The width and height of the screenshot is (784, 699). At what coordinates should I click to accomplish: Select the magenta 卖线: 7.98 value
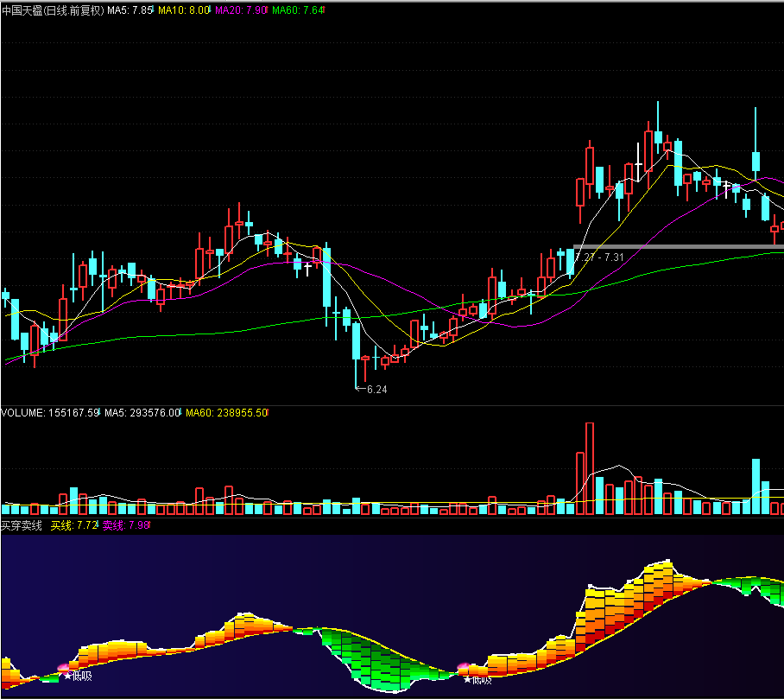click(125, 526)
